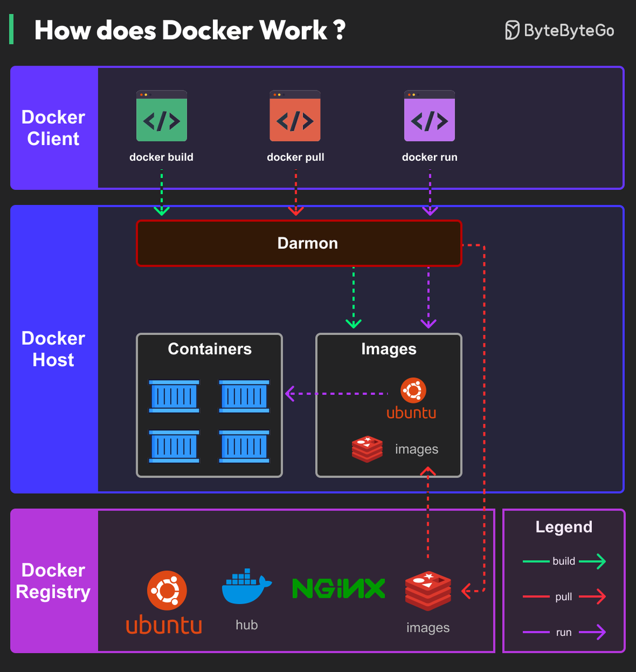636x672 pixels.
Task: Select the Ubuntu logo inside the Images box
Action: (x=411, y=398)
